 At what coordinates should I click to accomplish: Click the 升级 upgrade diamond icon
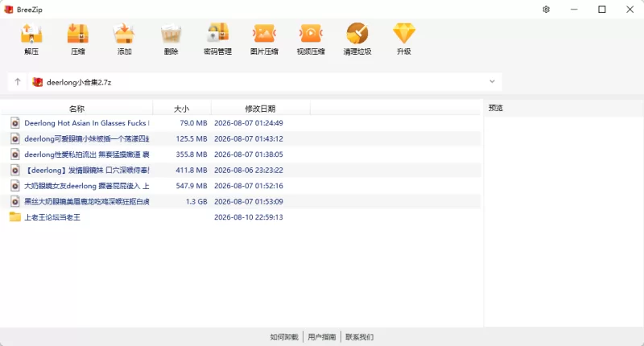(x=404, y=33)
